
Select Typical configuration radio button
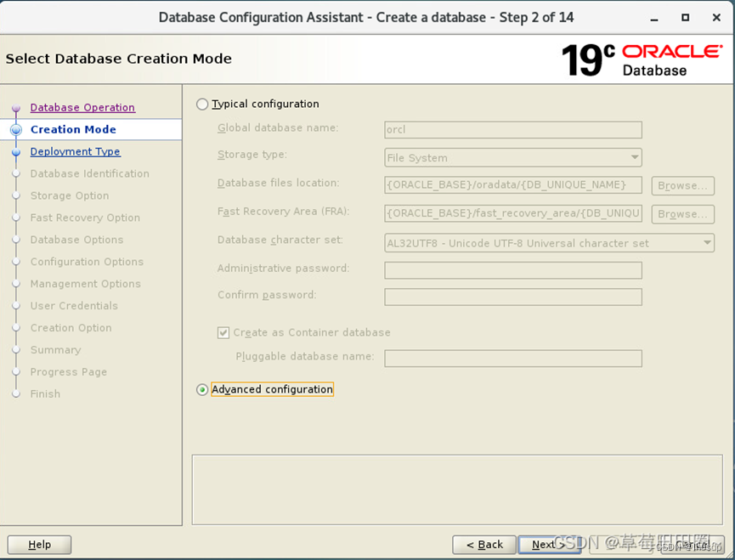pyautogui.click(x=202, y=104)
